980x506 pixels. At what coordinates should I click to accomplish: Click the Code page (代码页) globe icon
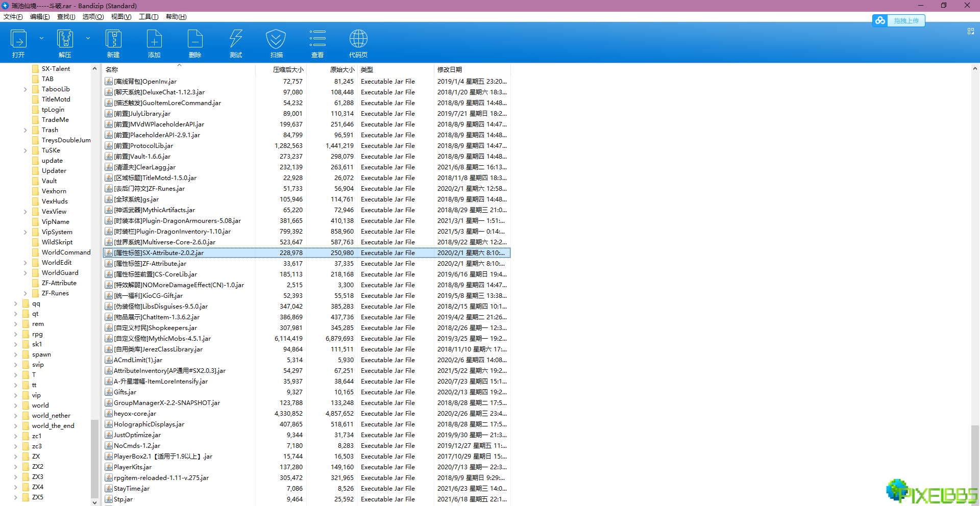[358, 39]
